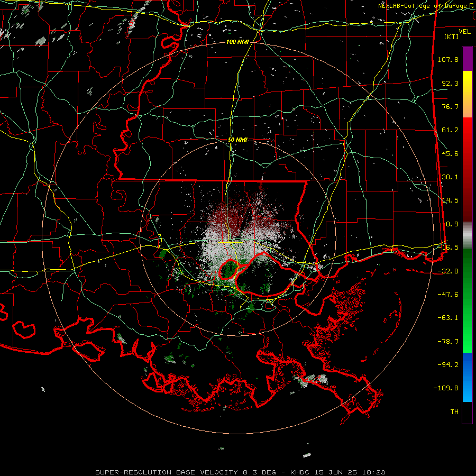Click the yellow-orange segment of color bar
The image size is (476, 476).
(467, 94)
